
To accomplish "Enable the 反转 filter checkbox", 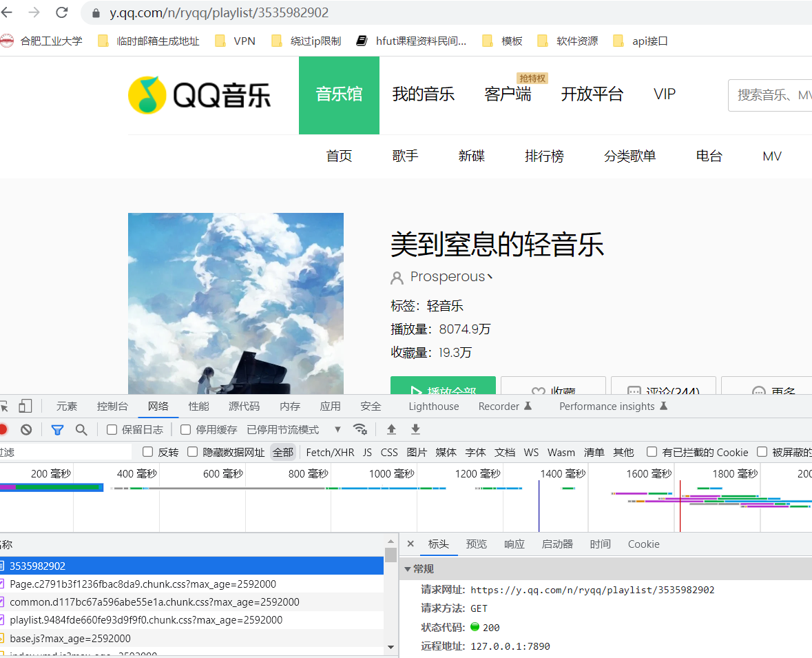I will pos(147,452).
